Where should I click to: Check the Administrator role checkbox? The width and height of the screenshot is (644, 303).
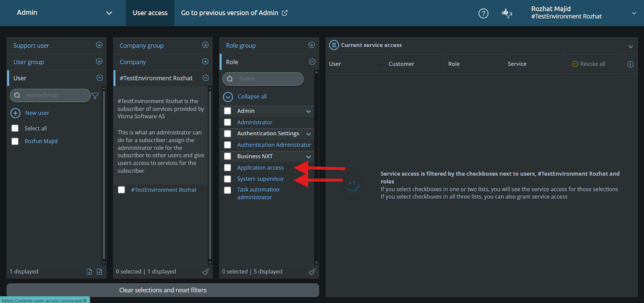(227, 122)
